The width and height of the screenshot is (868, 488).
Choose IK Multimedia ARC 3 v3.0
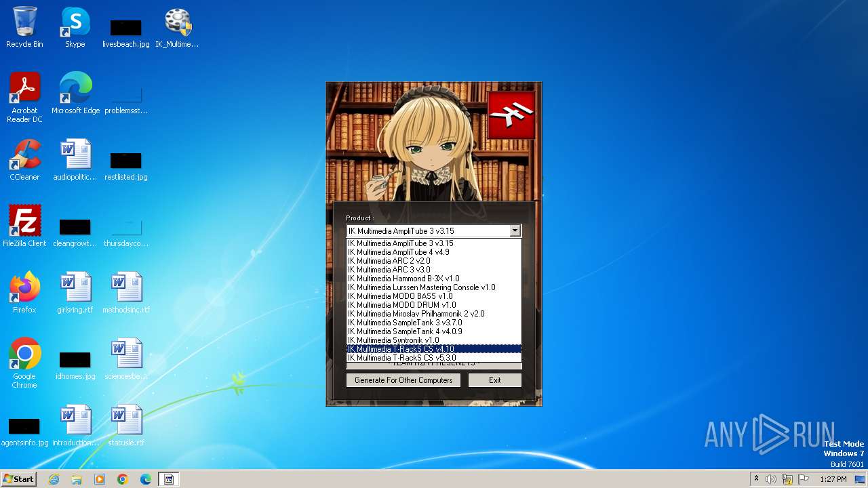434,270
